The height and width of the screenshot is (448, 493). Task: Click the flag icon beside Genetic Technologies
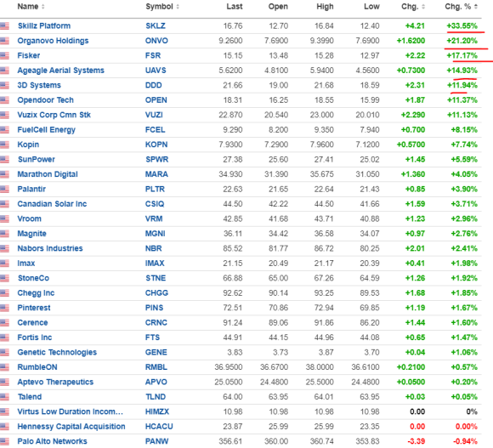(x=5, y=353)
